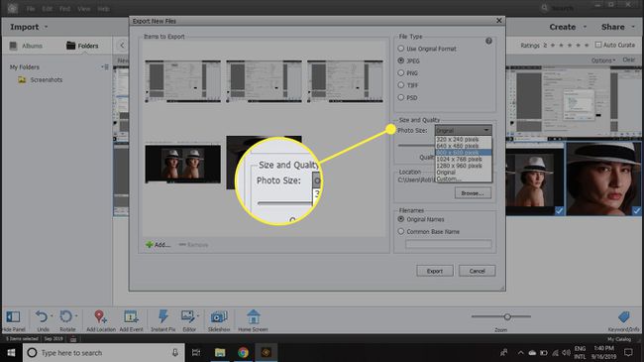Click the Undo icon

42,316
